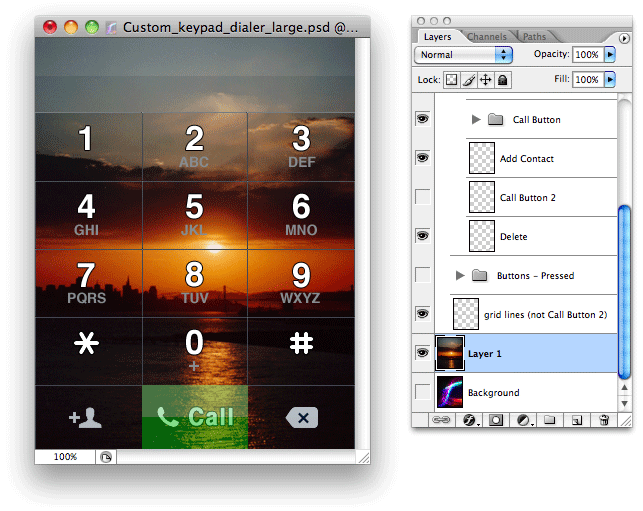Open the Layers panel flyout menu
643x511 pixels.
(x=624, y=38)
